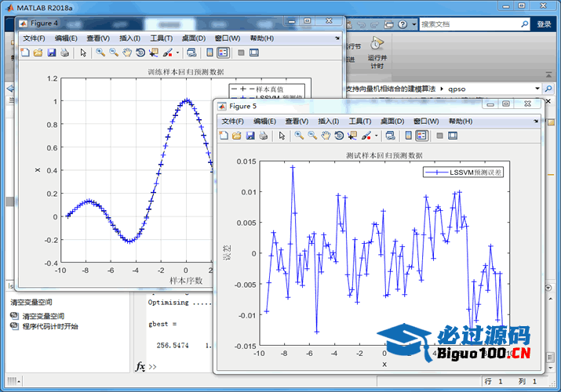Select Edit Plot arrow in Figure 5 toolbar
The image size is (561, 392).
click(282, 136)
